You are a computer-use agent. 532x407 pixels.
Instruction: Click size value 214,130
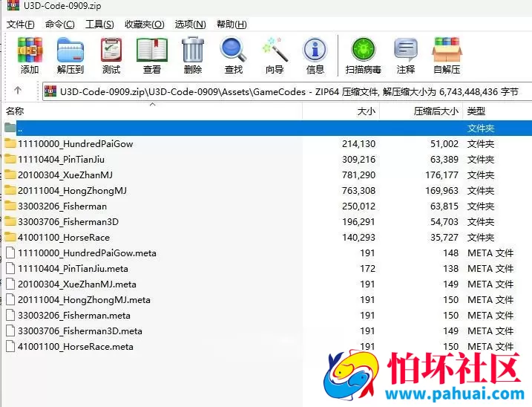[358, 144]
